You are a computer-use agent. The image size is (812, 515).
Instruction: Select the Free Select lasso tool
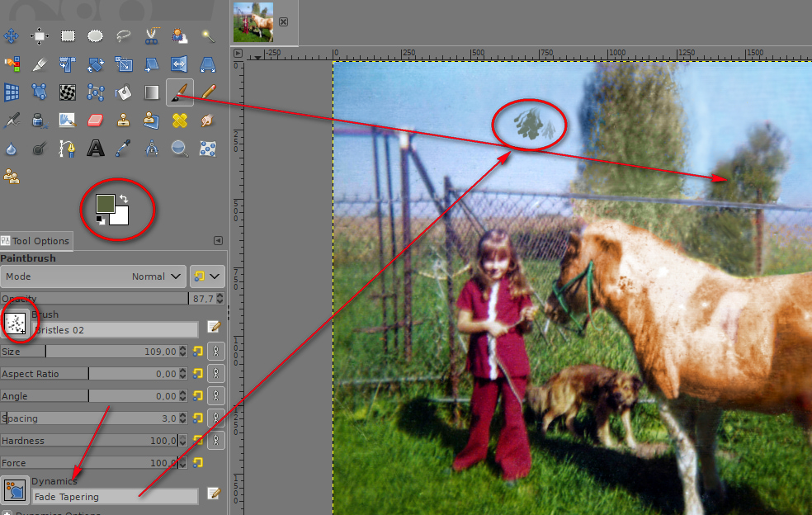click(x=123, y=36)
